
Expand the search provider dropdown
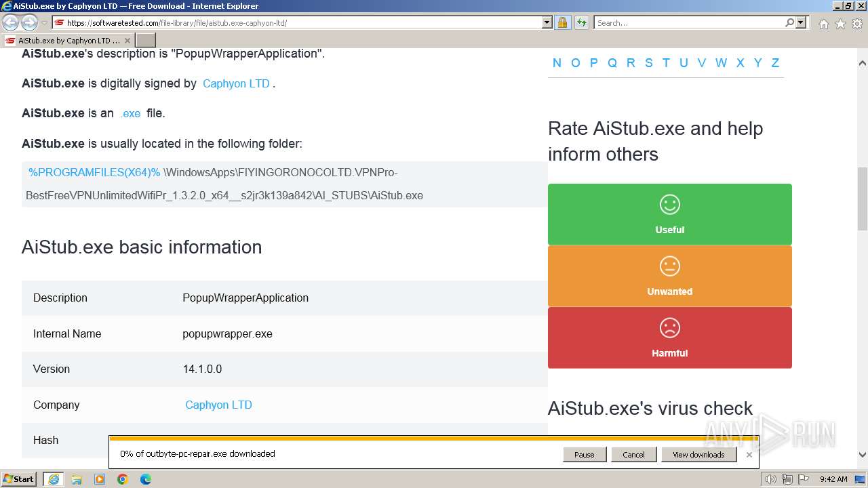click(x=801, y=22)
